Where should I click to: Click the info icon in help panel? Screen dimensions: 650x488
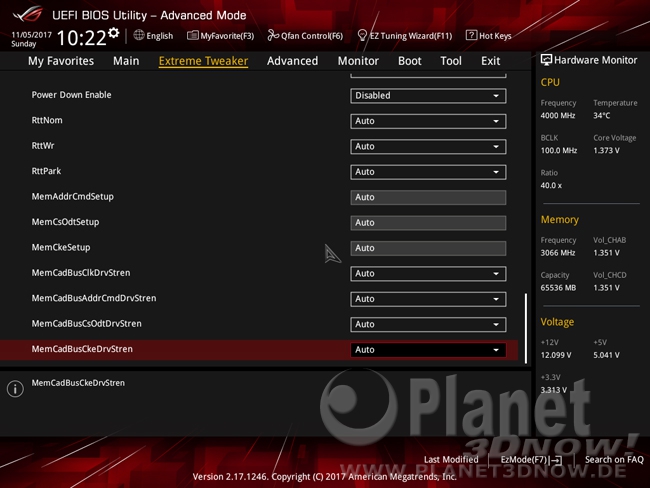coord(15,389)
